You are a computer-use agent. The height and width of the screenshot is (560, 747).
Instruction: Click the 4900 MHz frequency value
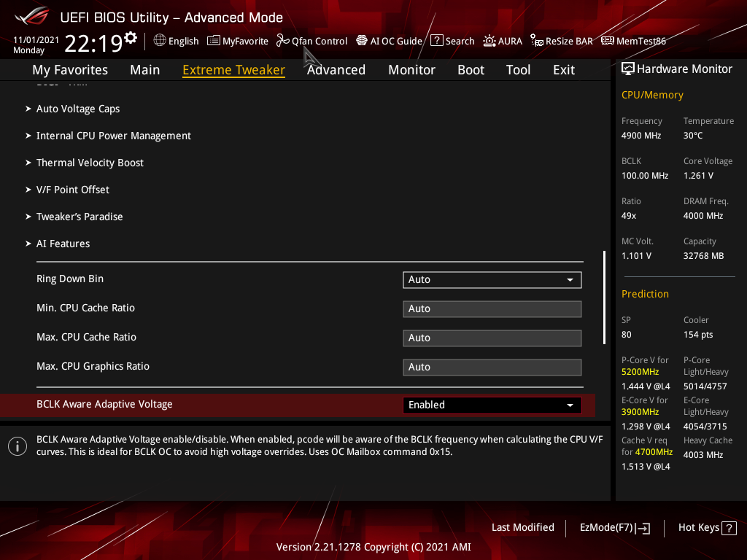(x=641, y=136)
